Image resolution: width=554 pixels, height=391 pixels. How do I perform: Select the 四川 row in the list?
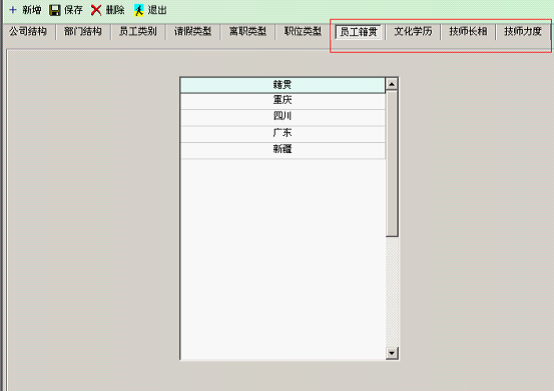(283, 117)
